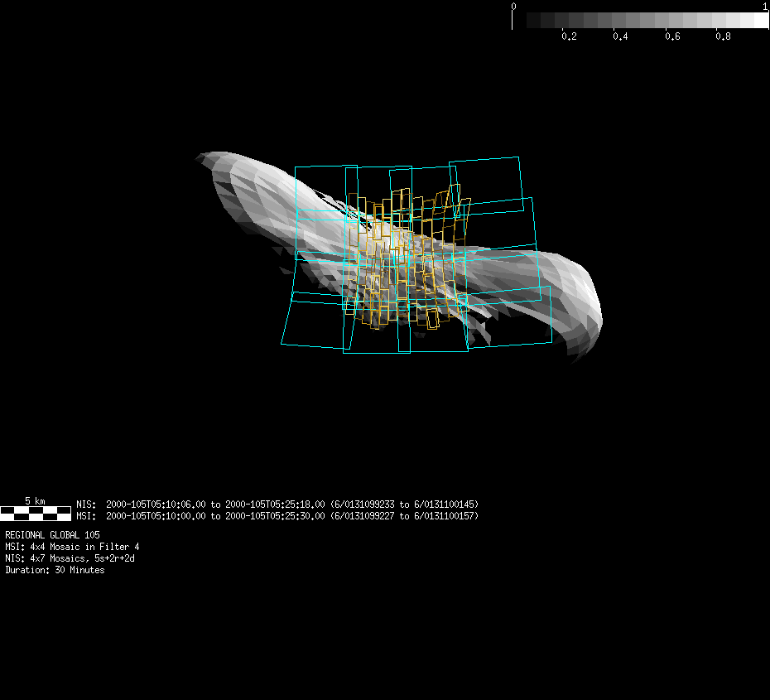This screenshot has height=700, width=770.
Task: Click the asteroid's rounded right end
Action: click(x=592, y=315)
